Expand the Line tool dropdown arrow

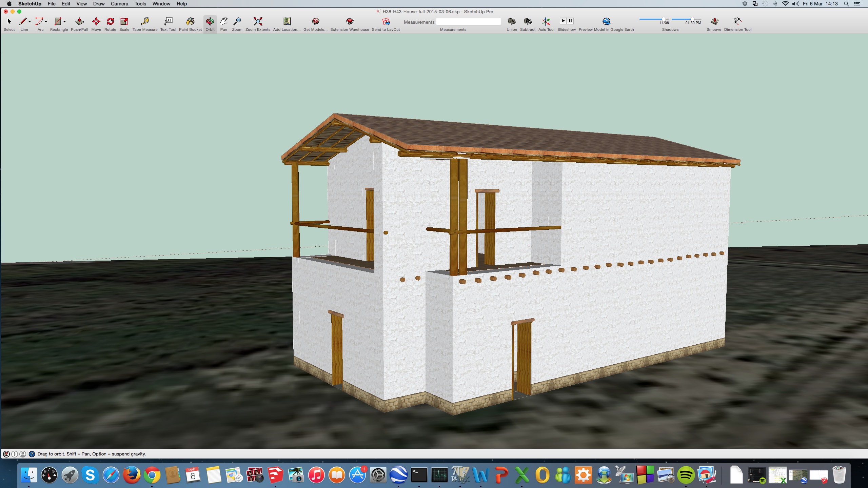(x=30, y=21)
